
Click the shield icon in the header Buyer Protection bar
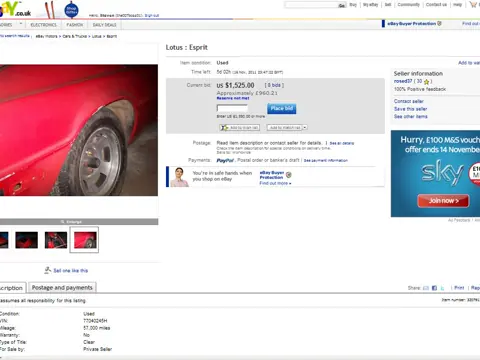pyautogui.click(x=439, y=23)
